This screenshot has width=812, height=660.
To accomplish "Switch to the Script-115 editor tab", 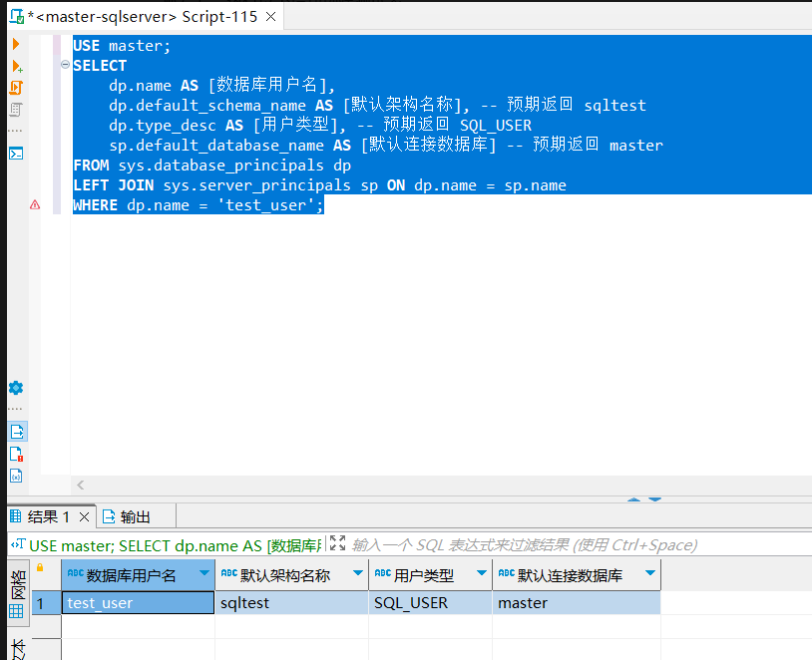I will point(142,17).
